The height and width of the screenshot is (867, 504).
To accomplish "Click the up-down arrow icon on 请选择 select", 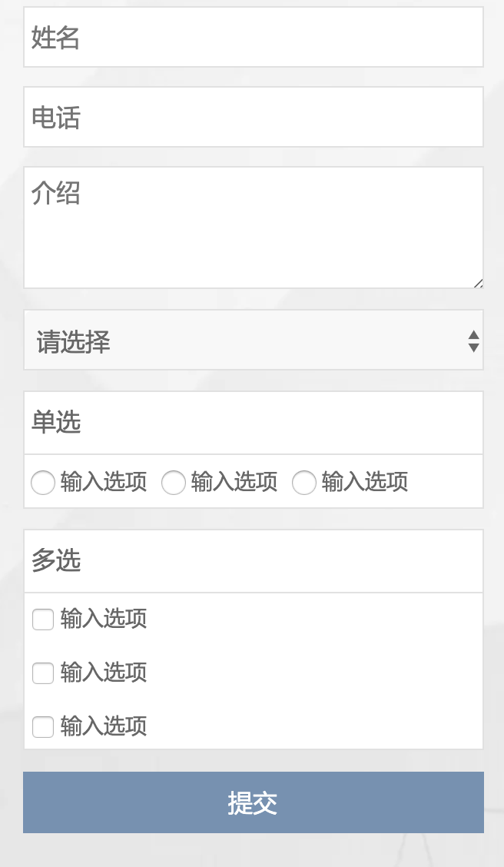I will [473, 340].
